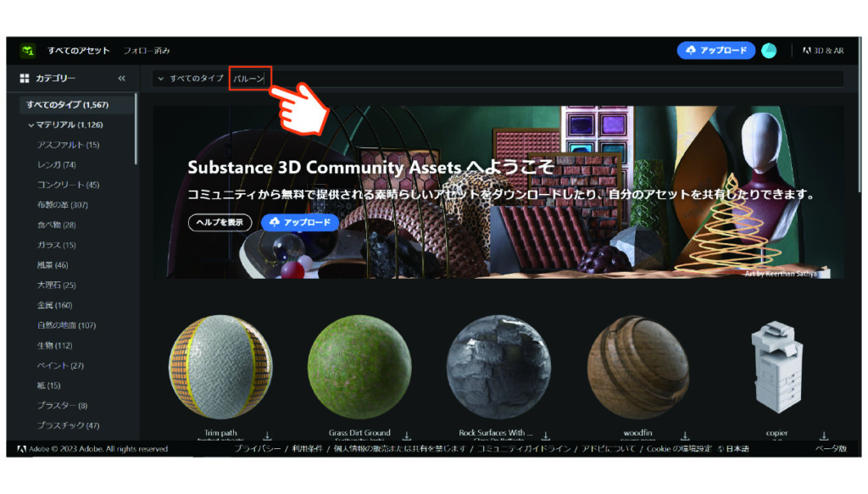This screenshot has width=868, height=494.
Task: Download the Rock Surfaces With asset
Action: click(546, 436)
